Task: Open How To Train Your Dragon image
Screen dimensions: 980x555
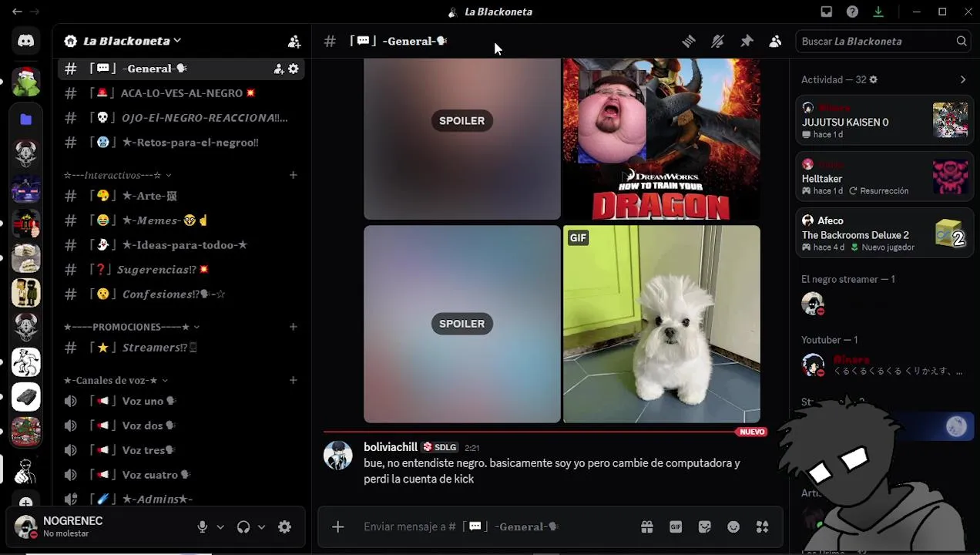Action: coord(662,139)
